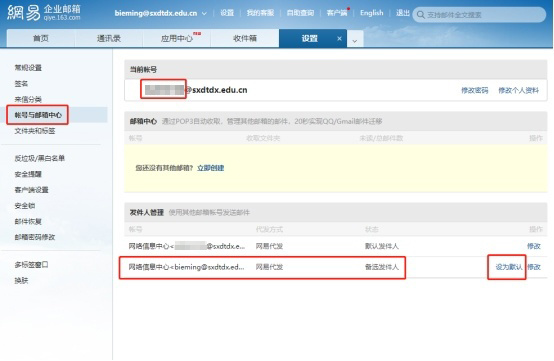Screen dimensions: 554x361
Task: Select 来信分类 in the sidebar
Action: (28, 99)
